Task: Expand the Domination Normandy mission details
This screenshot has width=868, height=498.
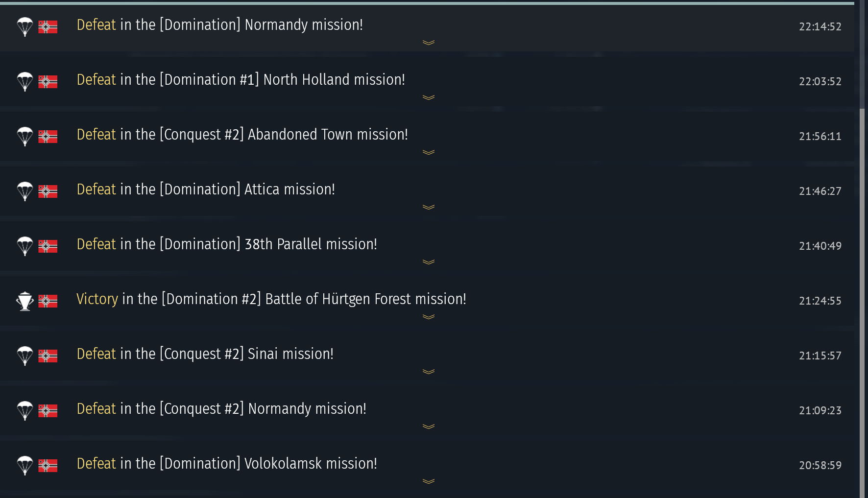Action: coord(429,43)
